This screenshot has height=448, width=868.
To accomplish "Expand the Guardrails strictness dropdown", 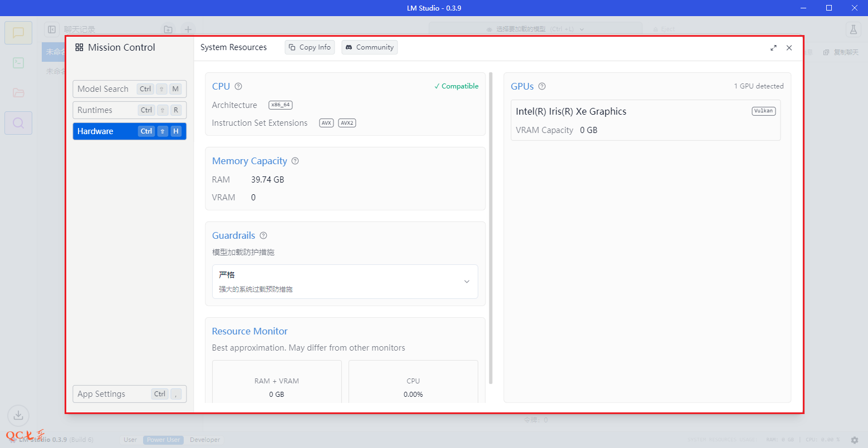I will click(345, 282).
